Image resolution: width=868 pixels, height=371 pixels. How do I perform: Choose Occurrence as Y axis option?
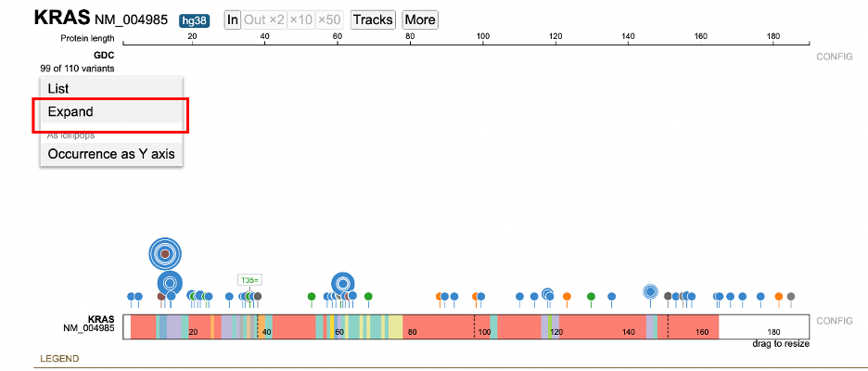tap(110, 154)
